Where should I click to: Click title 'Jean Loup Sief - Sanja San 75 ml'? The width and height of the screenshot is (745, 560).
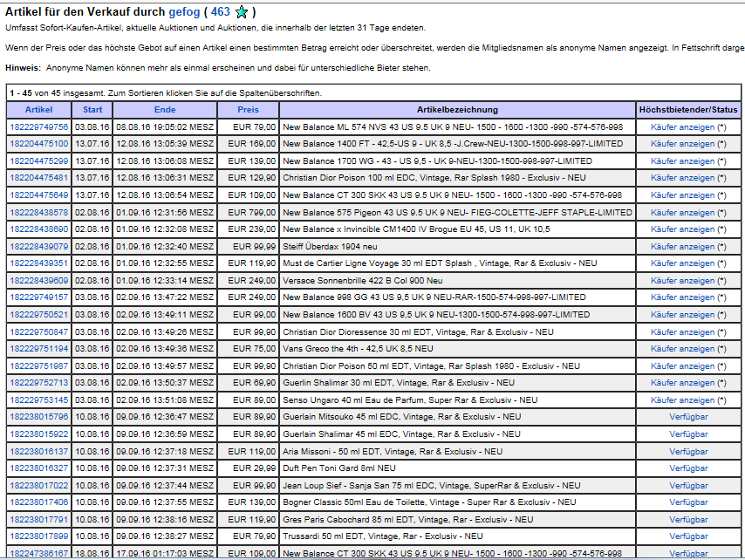coord(432,486)
